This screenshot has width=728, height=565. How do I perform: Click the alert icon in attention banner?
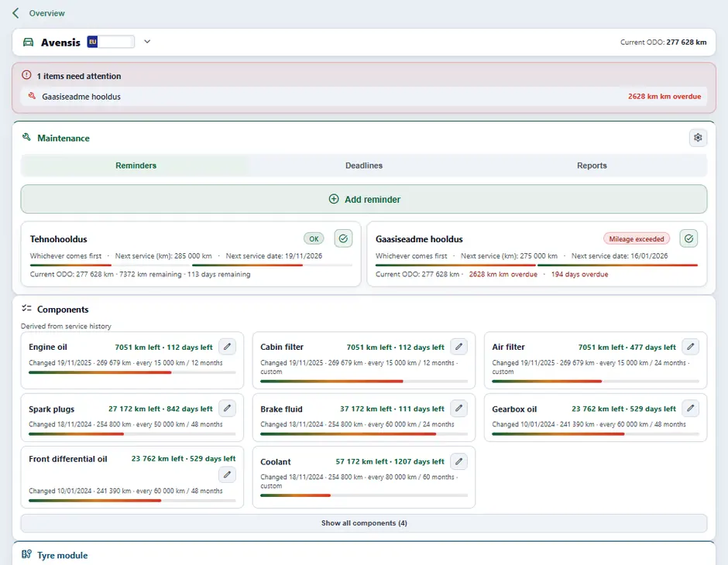pos(26,74)
